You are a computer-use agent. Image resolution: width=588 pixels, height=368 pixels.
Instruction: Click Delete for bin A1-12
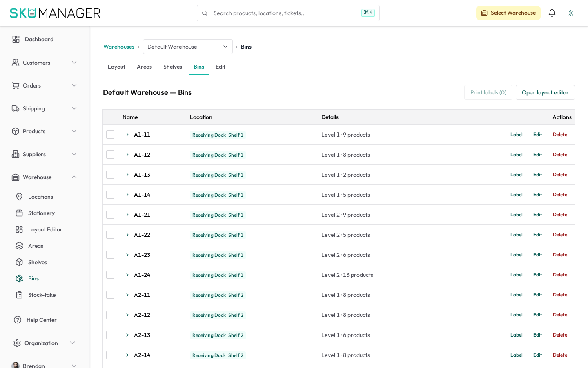coord(560,155)
